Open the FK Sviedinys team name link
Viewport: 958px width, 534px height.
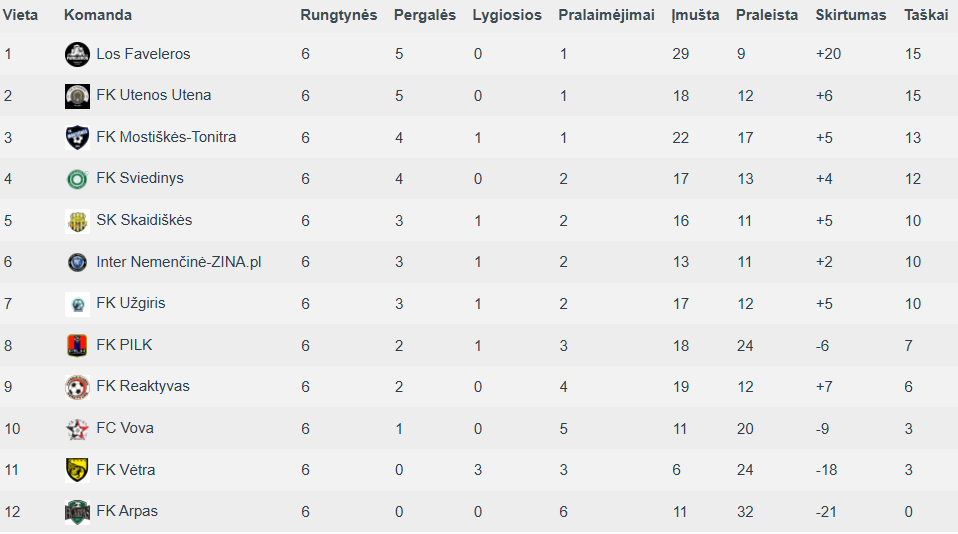click(140, 178)
